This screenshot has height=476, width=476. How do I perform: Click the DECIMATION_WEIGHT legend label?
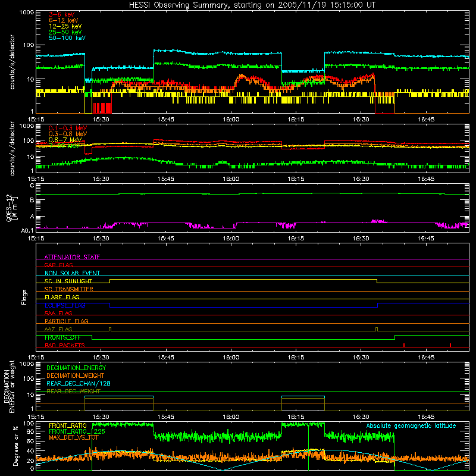pos(76,375)
